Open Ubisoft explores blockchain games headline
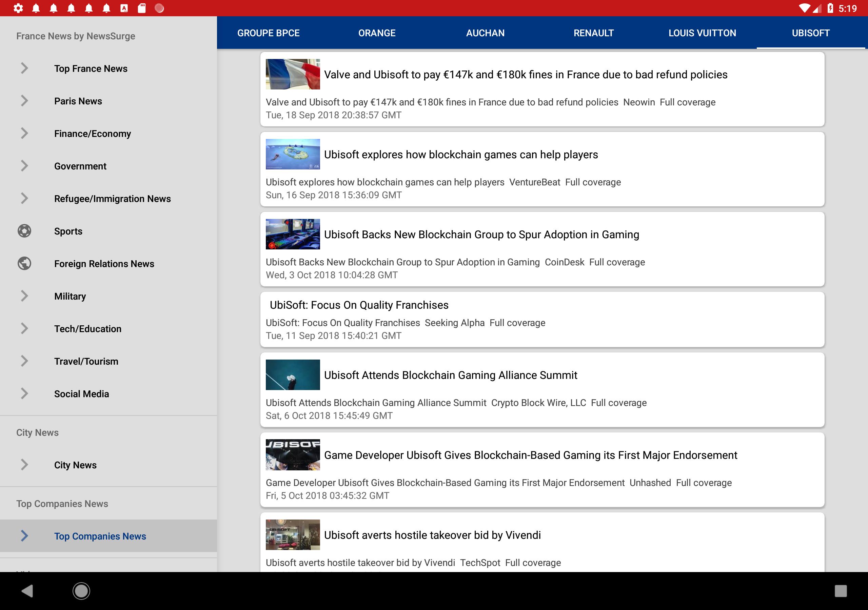The image size is (868, 610). (x=461, y=155)
